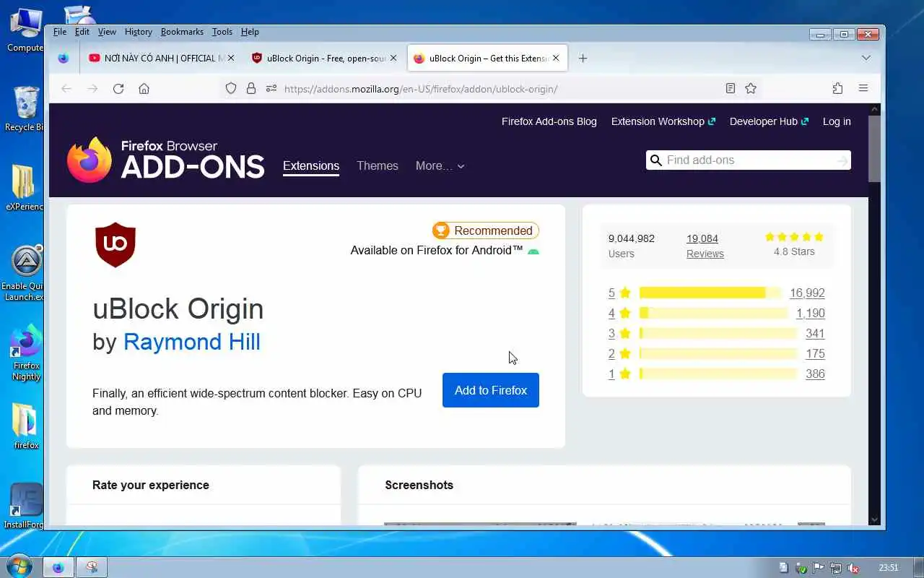The image size is (924, 578).
Task: Click the uBlock Origin shield logo
Action: [x=115, y=245]
